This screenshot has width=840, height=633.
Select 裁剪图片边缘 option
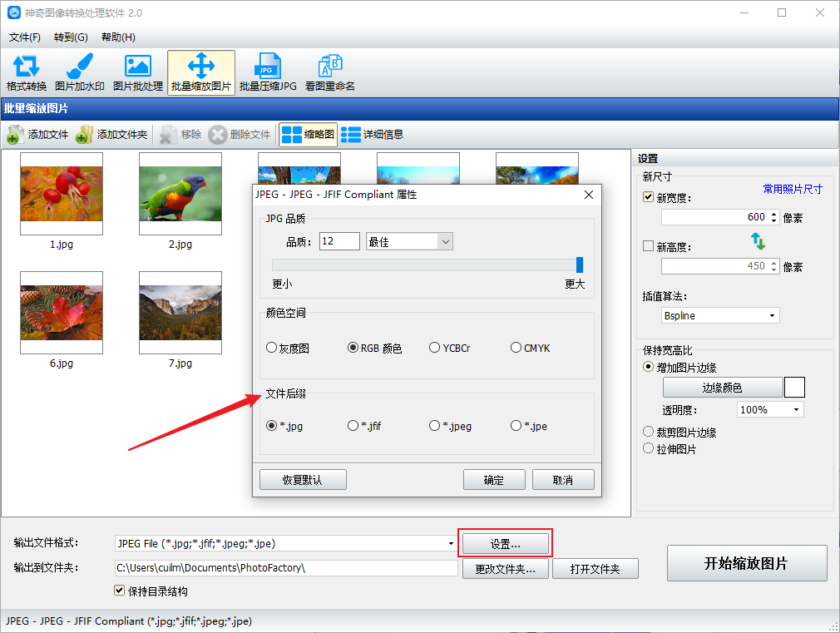tap(648, 432)
